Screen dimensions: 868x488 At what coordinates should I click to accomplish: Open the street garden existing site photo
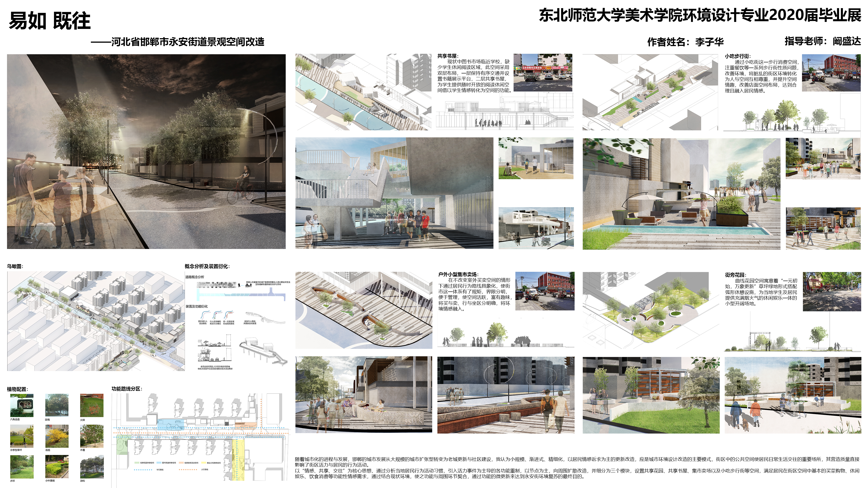[832, 291]
